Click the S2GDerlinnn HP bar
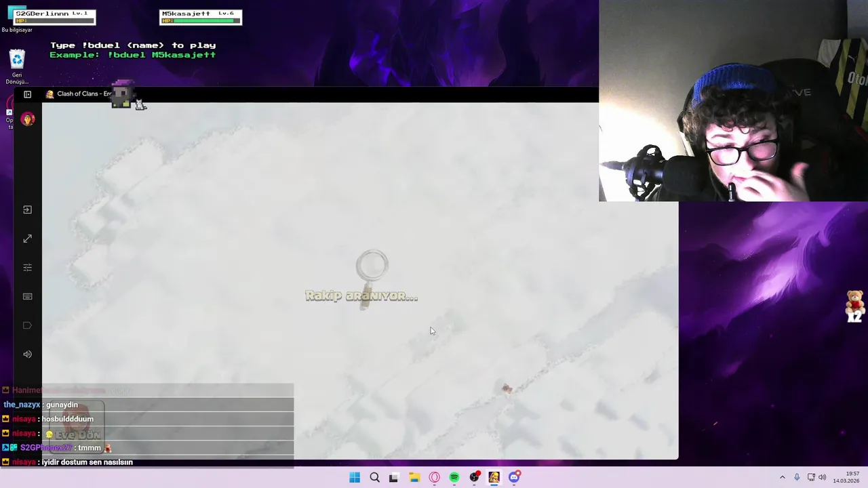 [x=55, y=21]
